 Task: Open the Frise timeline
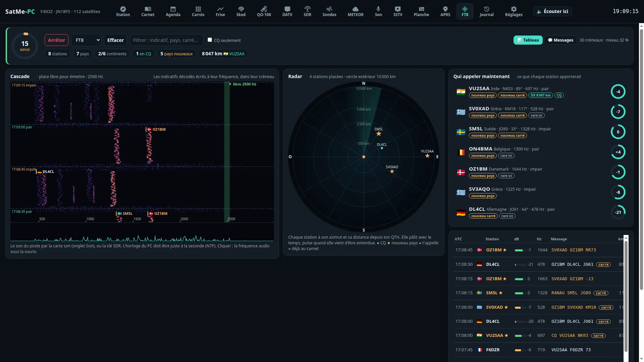(x=220, y=11)
